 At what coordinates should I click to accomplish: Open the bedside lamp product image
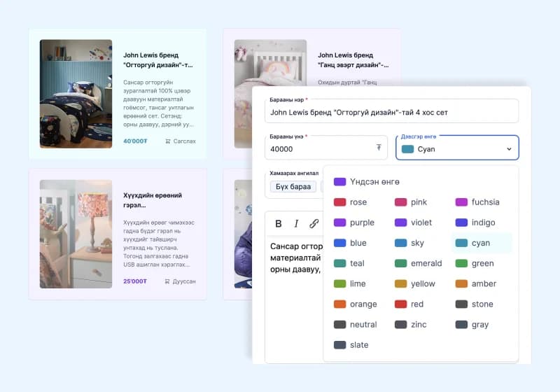click(76, 234)
